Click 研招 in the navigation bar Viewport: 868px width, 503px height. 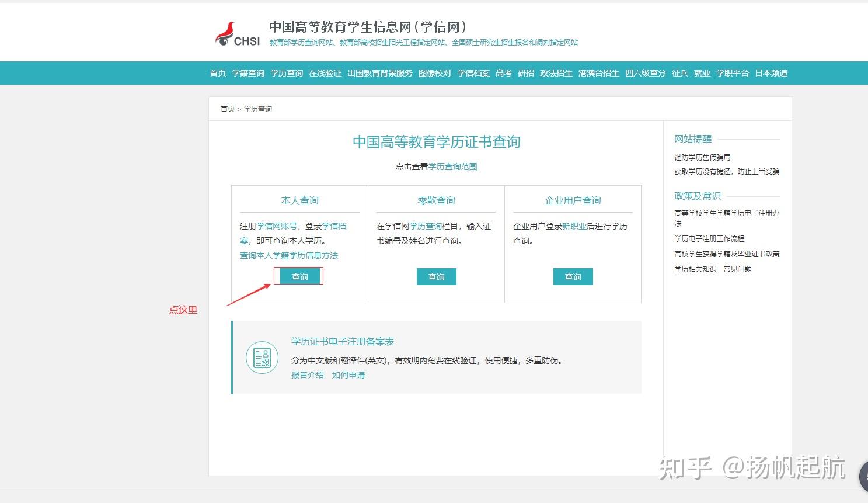pos(526,73)
